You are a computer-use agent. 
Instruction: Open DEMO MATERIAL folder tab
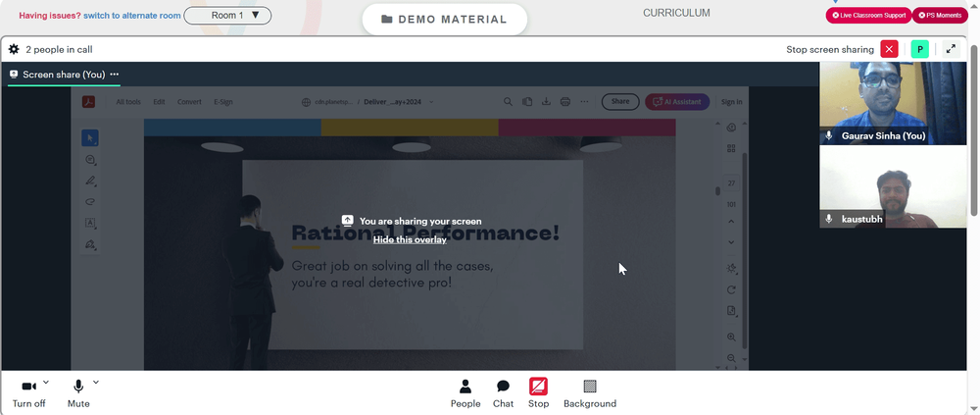point(444,20)
